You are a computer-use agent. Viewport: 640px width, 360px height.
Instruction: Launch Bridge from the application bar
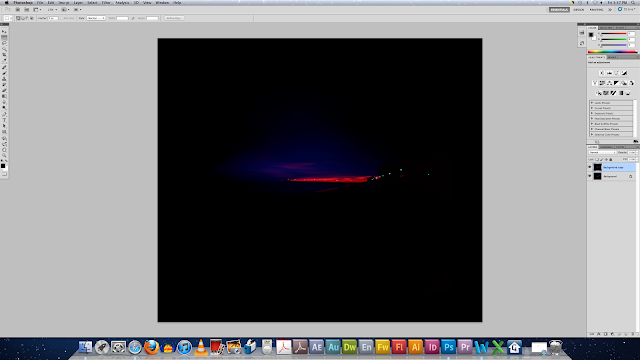click(18, 9)
